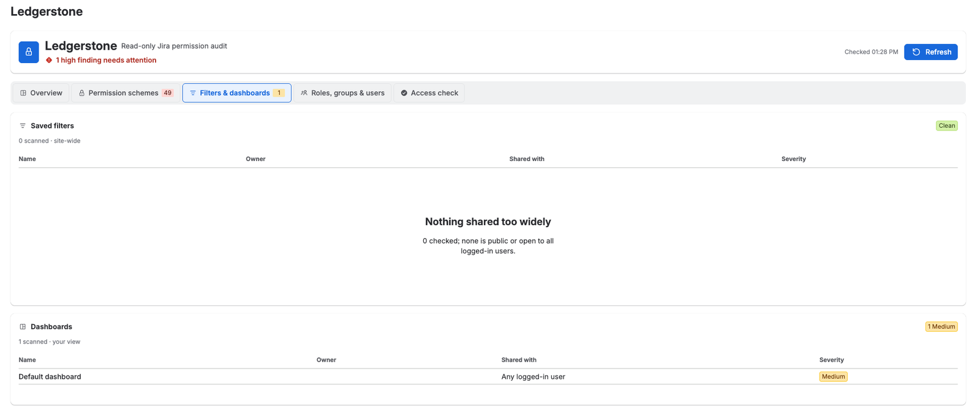The width and height of the screenshot is (980, 415).
Task: Click the 0 scanned · site-wide text
Action: [x=49, y=141]
